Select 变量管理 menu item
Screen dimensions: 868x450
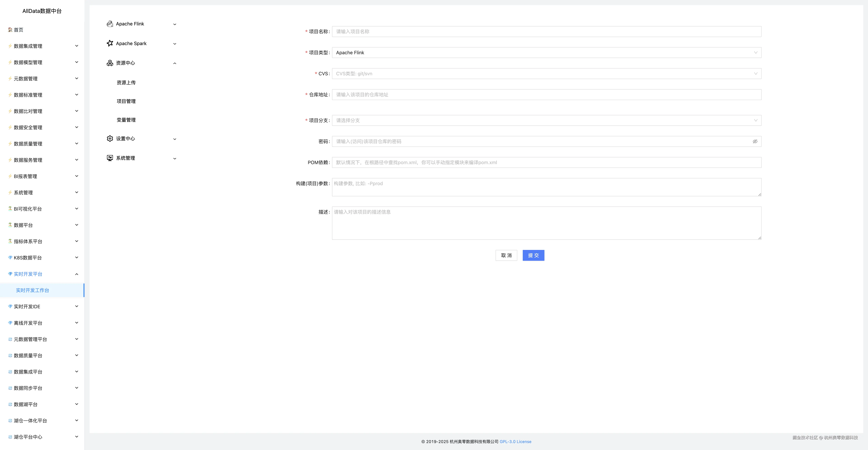126,120
